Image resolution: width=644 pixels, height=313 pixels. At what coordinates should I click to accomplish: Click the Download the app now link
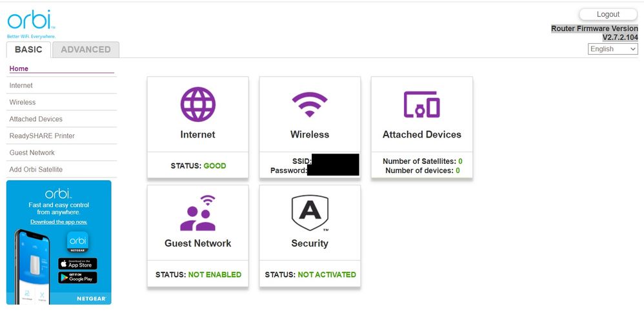59,222
